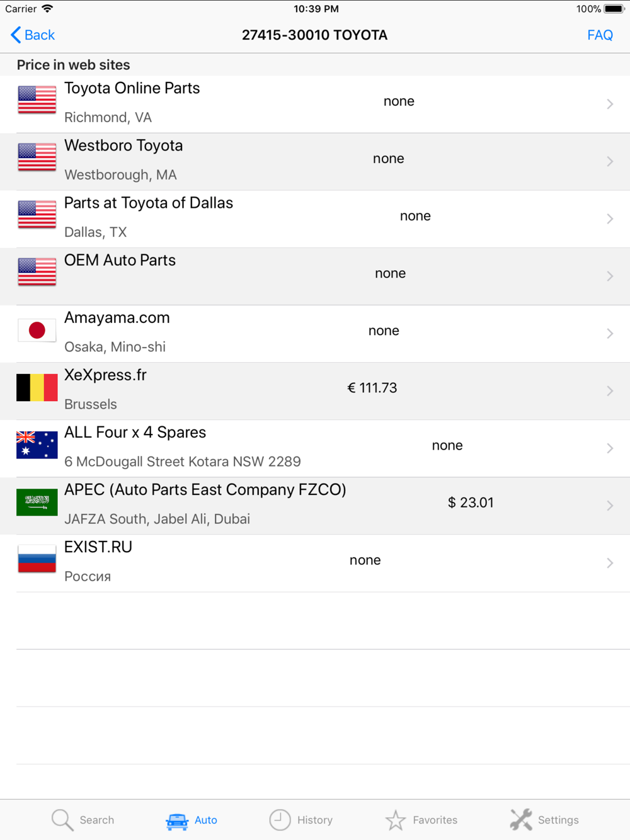Switch to the History tab label
The height and width of the screenshot is (840, 630).
point(315,820)
